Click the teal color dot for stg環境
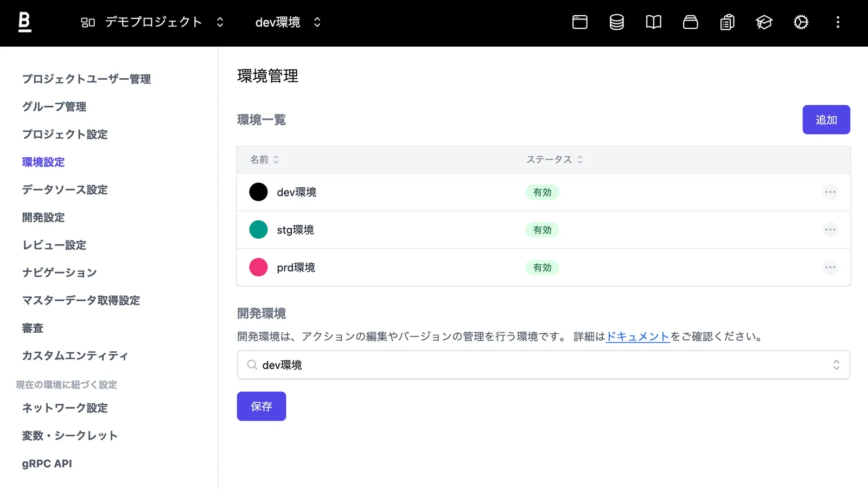The image size is (868, 489). point(258,230)
